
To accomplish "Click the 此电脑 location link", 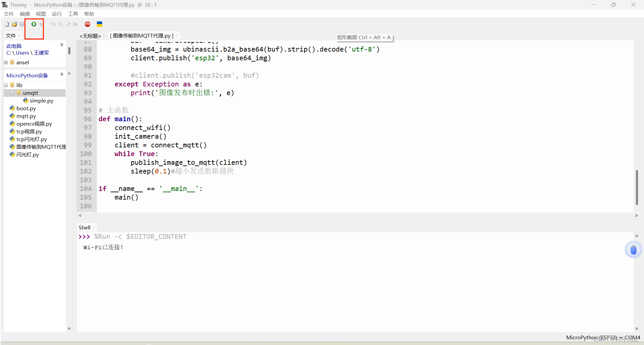I will [14, 46].
